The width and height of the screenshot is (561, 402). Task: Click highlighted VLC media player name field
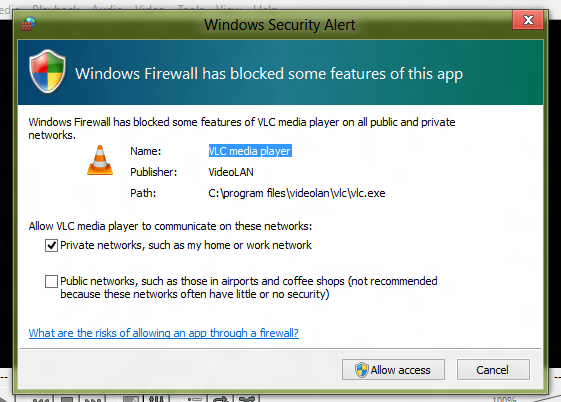(x=250, y=151)
